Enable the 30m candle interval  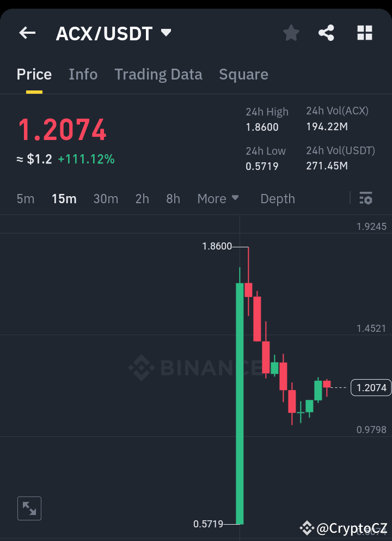click(x=106, y=198)
